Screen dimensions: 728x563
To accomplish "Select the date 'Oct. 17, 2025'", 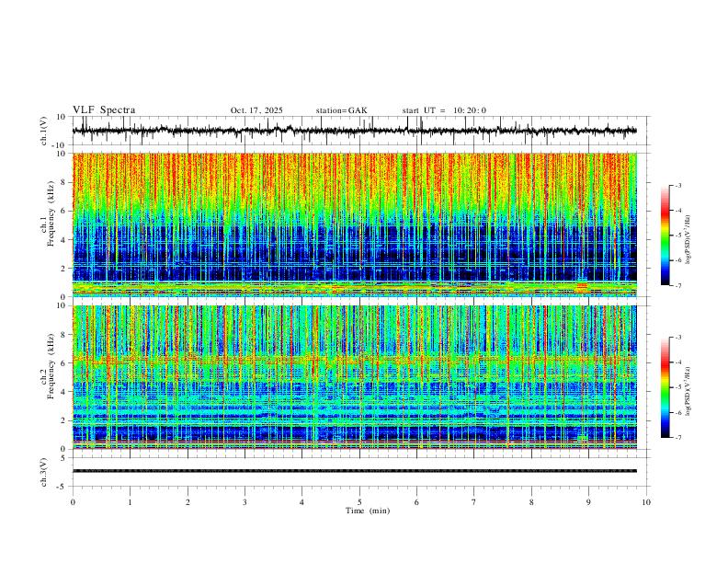I will [256, 110].
